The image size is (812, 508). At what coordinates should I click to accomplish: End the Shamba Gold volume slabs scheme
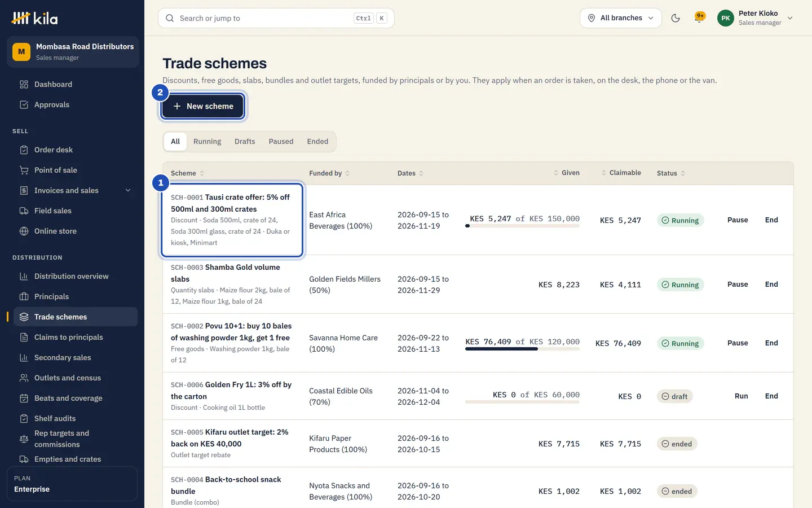click(x=771, y=284)
